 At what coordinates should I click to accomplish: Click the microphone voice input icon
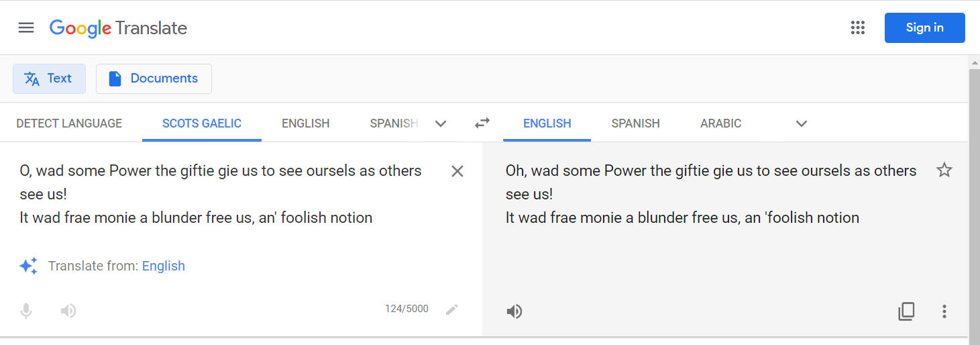(x=26, y=311)
